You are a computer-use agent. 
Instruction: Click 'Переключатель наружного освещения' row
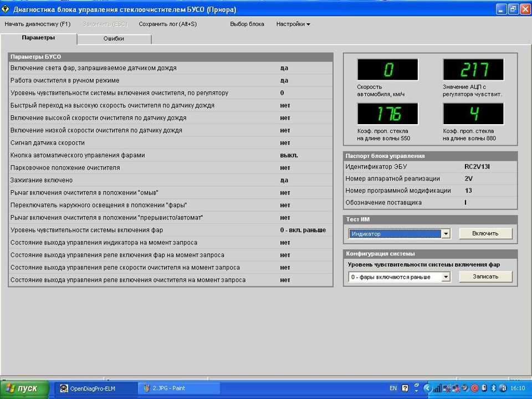point(170,205)
